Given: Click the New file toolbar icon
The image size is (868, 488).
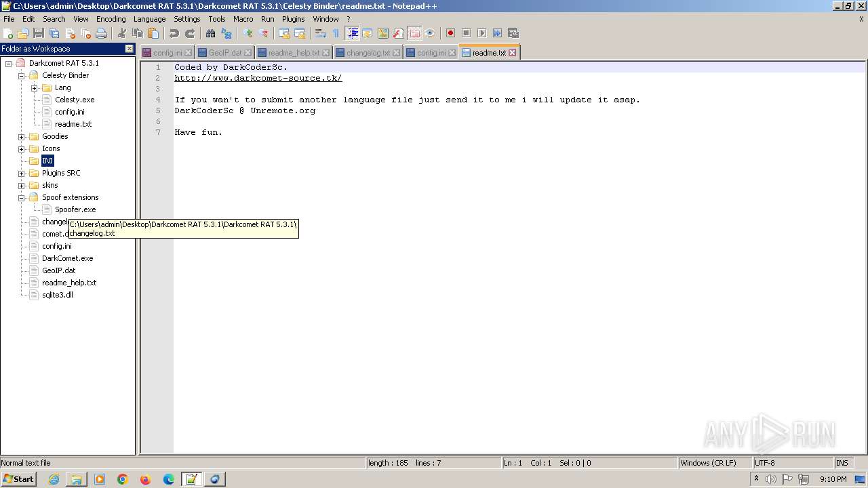Looking at the screenshot, I should click(x=8, y=33).
